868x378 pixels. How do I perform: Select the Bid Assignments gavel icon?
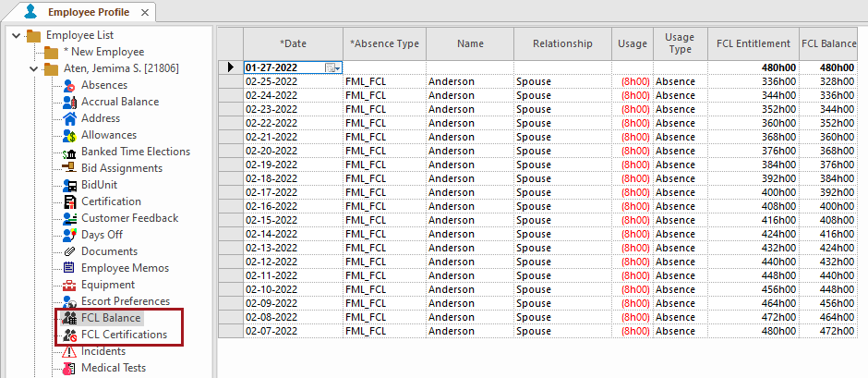69,168
